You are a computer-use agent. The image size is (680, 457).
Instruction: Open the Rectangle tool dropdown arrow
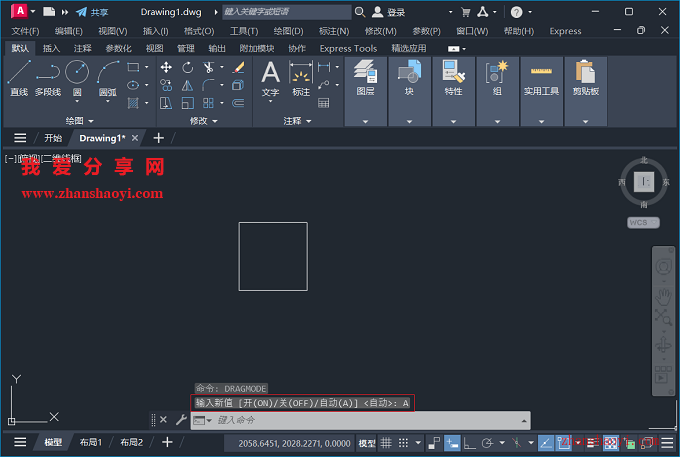[x=147, y=67]
